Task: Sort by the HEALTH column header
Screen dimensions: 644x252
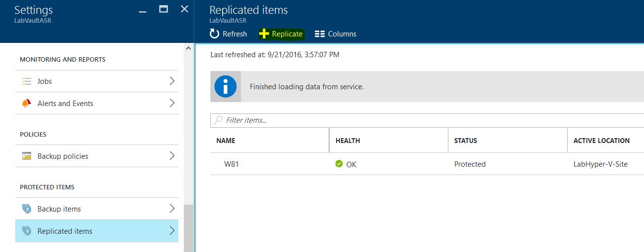Action: point(348,141)
